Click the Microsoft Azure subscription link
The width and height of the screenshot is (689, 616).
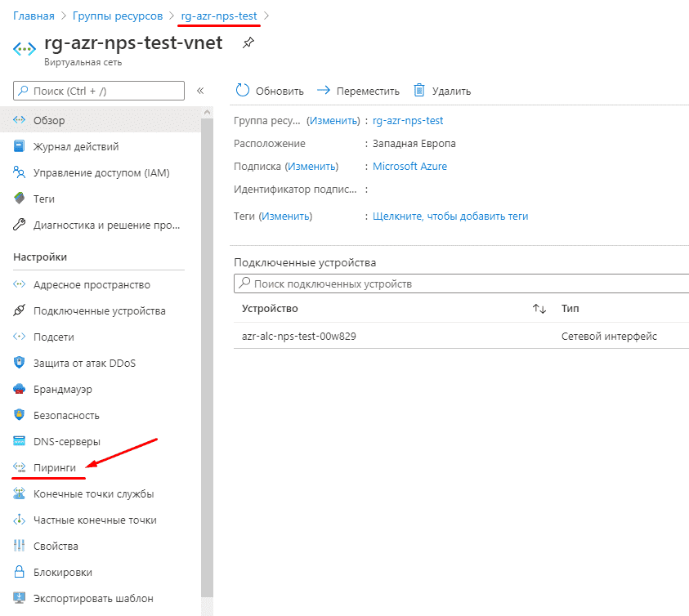409,167
